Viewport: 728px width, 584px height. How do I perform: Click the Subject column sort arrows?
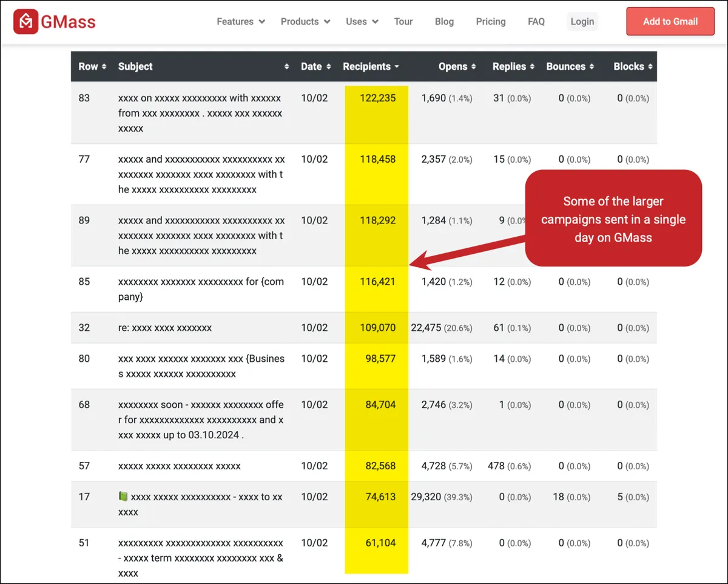point(287,67)
